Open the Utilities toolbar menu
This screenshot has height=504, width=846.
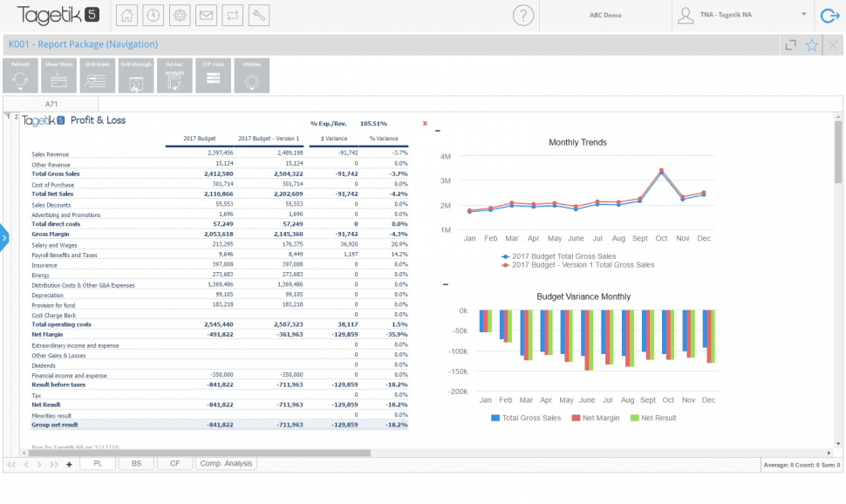coord(252,76)
